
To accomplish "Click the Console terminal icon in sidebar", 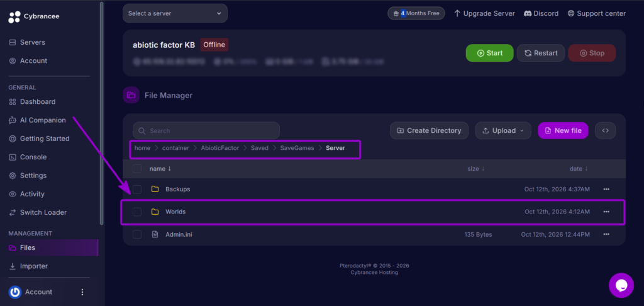I will click(13, 157).
